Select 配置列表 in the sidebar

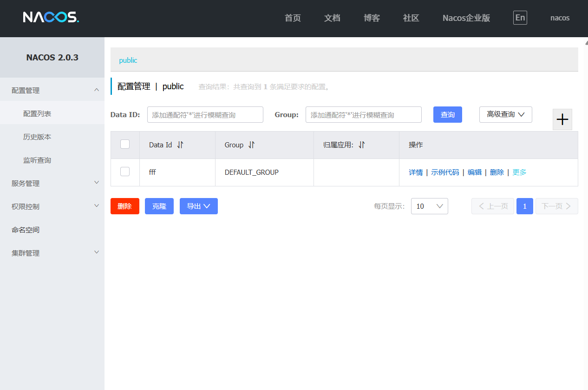[52, 113]
